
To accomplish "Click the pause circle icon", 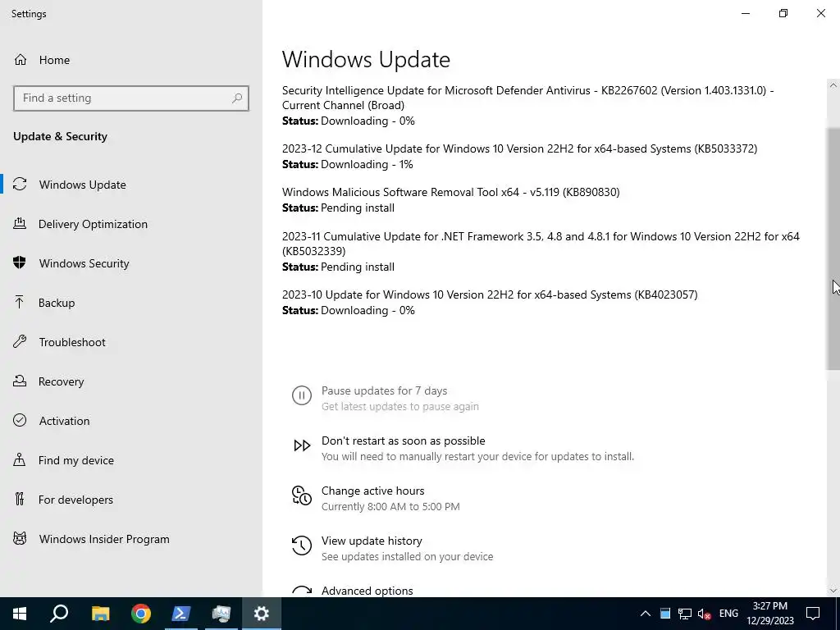I will pos(302,396).
